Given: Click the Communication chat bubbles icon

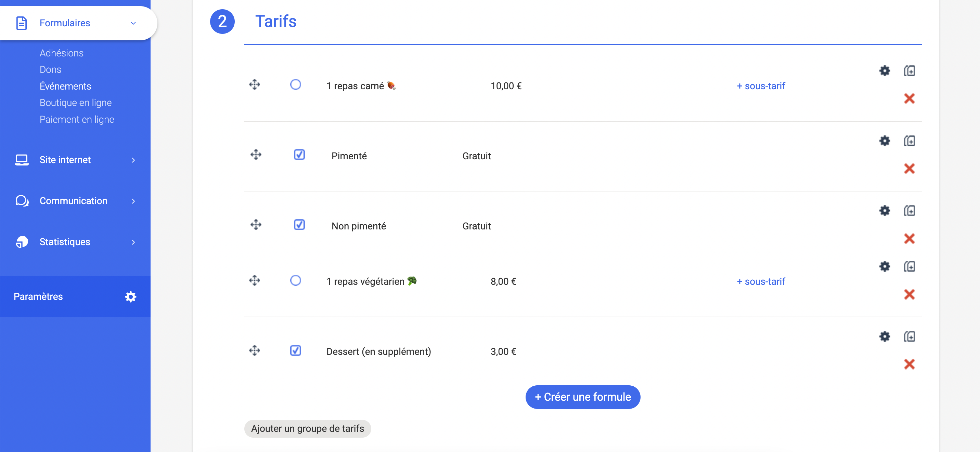Looking at the screenshot, I should (22, 201).
